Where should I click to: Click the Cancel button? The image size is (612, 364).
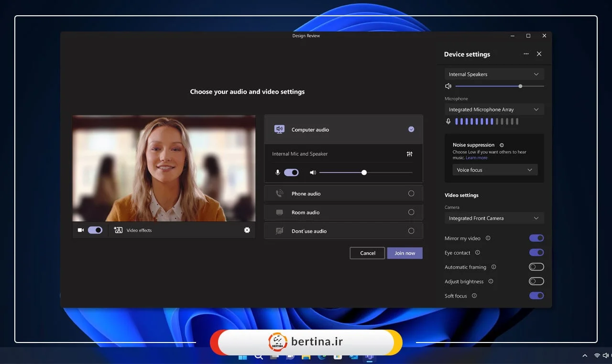tap(367, 253)
